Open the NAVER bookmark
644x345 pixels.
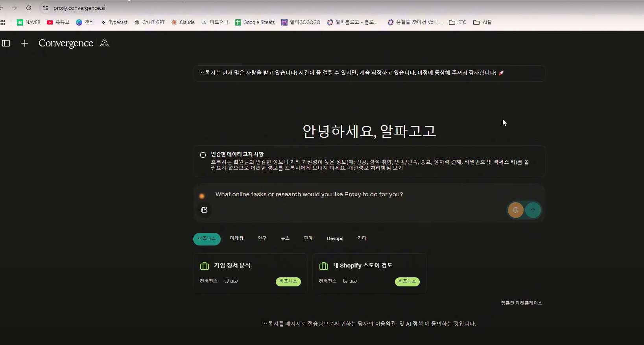coord(29,22)
